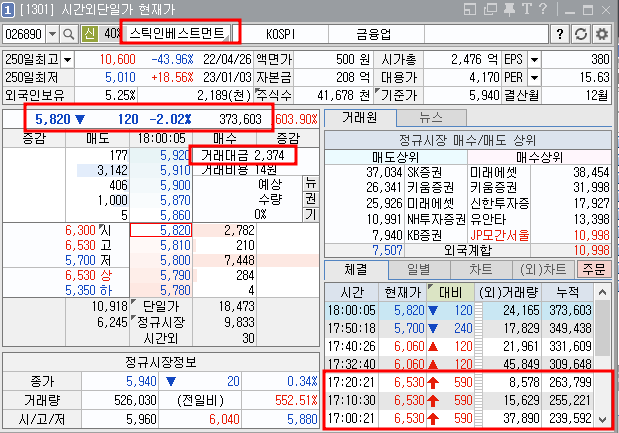This screenshot has height=433, width=619.
Task: Expand the 250일최고 dropdown
Action: 68,60
